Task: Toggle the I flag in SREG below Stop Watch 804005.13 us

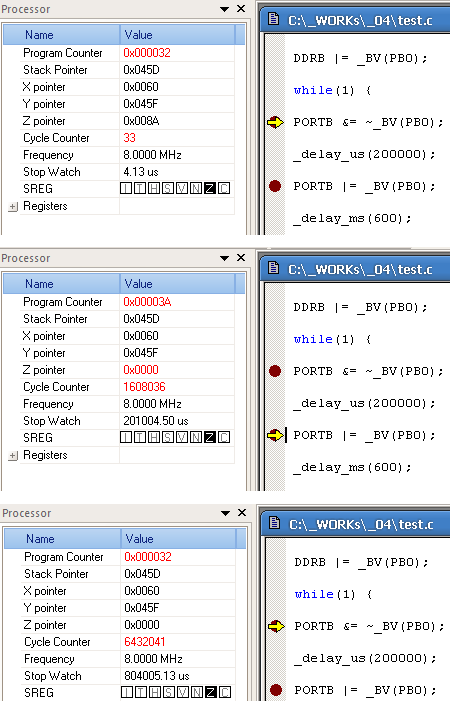Action: 127,692
